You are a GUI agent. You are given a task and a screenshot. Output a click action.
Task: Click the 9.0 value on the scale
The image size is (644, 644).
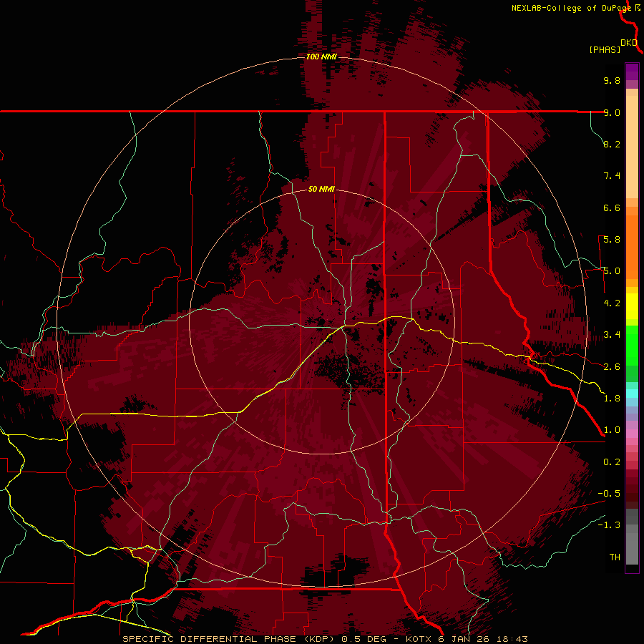[612, 112]
